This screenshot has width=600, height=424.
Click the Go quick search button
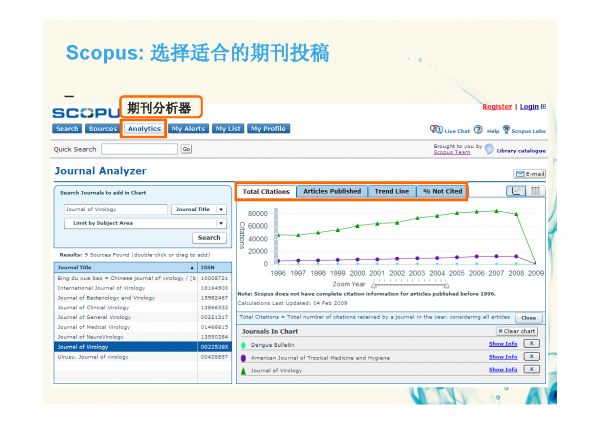point(186,149)
